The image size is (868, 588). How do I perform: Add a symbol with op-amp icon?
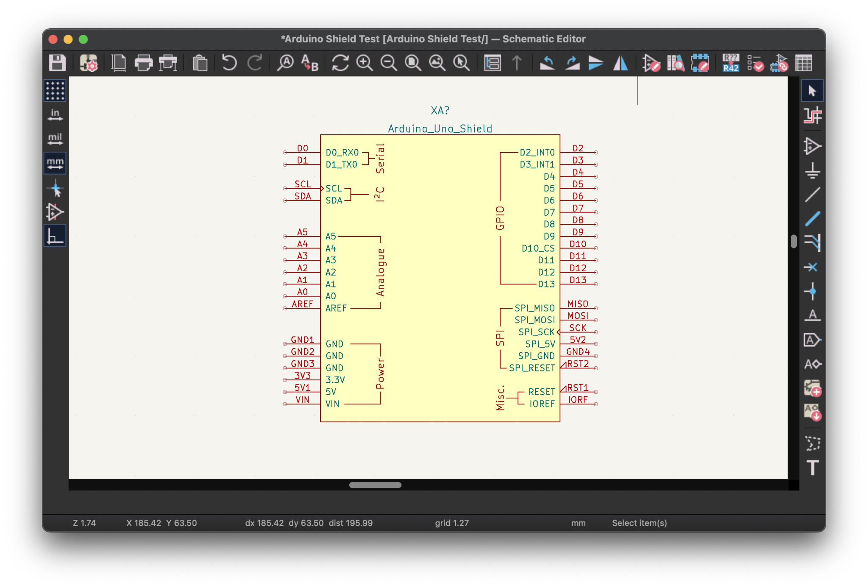click(x=812, y=146)
